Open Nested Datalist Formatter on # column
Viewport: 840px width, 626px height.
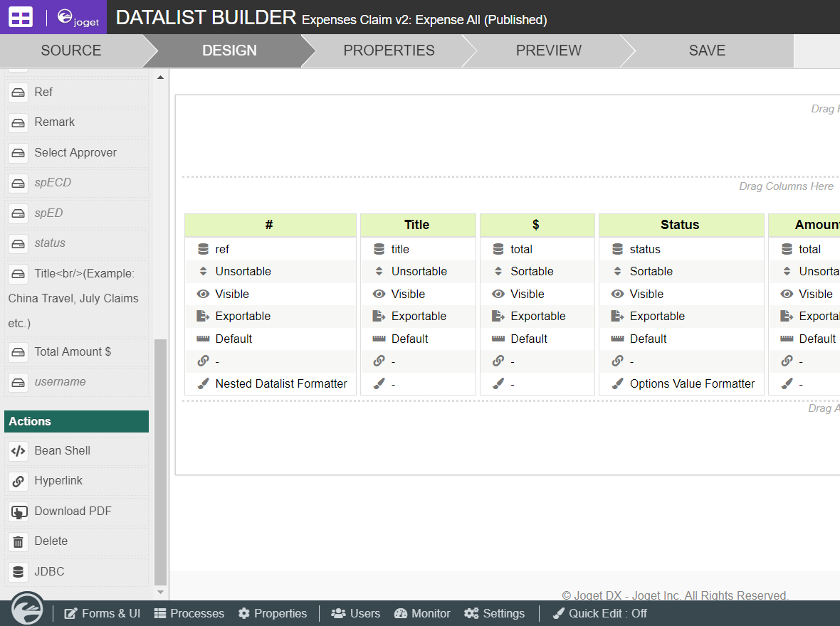[x=280, y=383]
